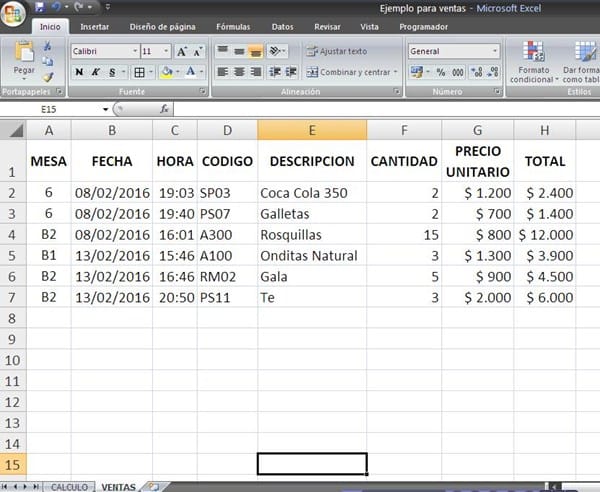Apply accounting number format icon

click(x=416, y=72)
